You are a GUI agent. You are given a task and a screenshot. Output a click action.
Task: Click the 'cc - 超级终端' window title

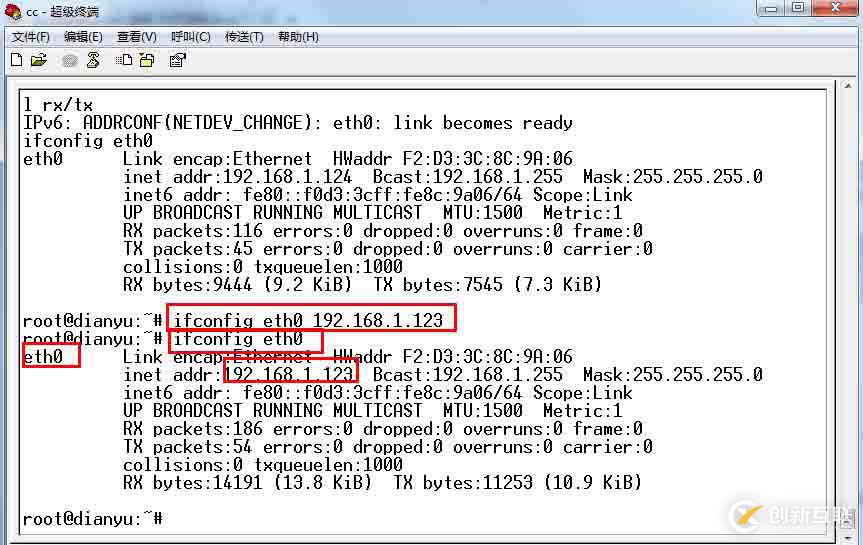coord(63,12)
